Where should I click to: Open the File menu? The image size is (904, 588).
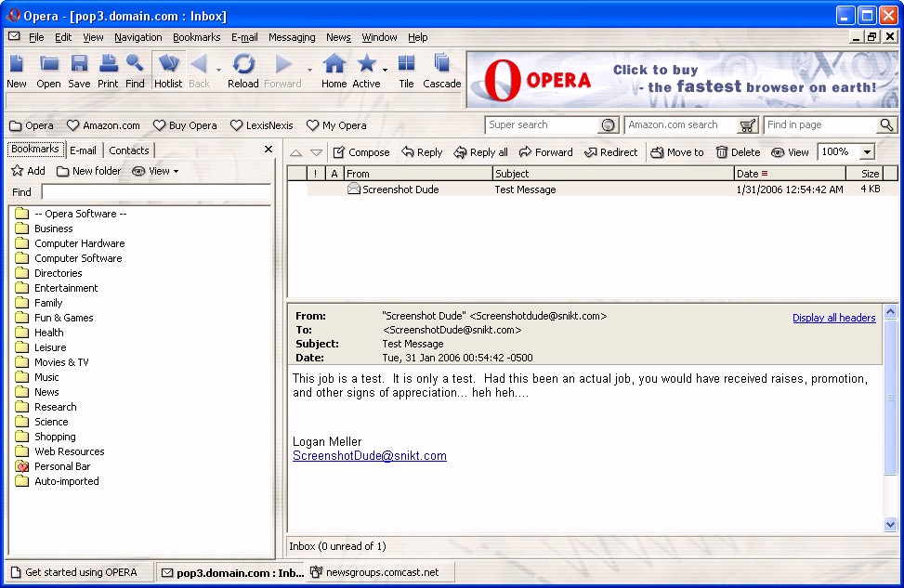click(36, 37)
